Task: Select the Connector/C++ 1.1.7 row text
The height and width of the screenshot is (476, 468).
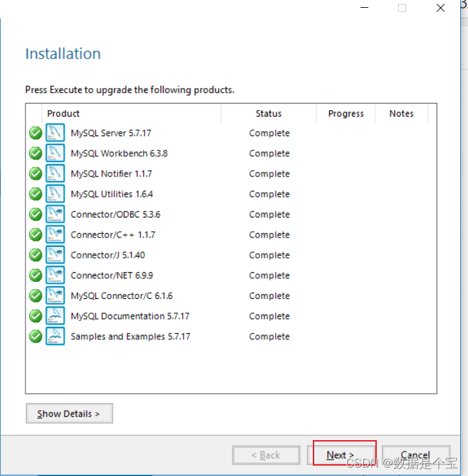Action: pyautogui.click(x=113, y=234)
